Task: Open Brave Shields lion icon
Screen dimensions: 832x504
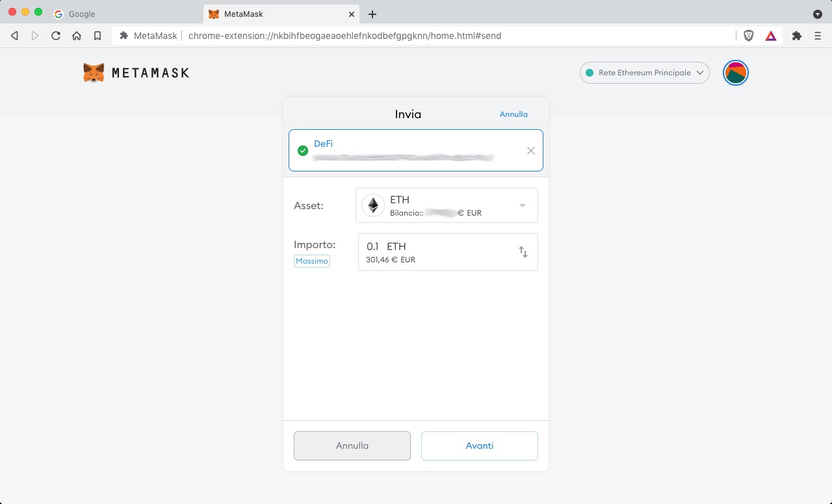Action: [749, 36]
